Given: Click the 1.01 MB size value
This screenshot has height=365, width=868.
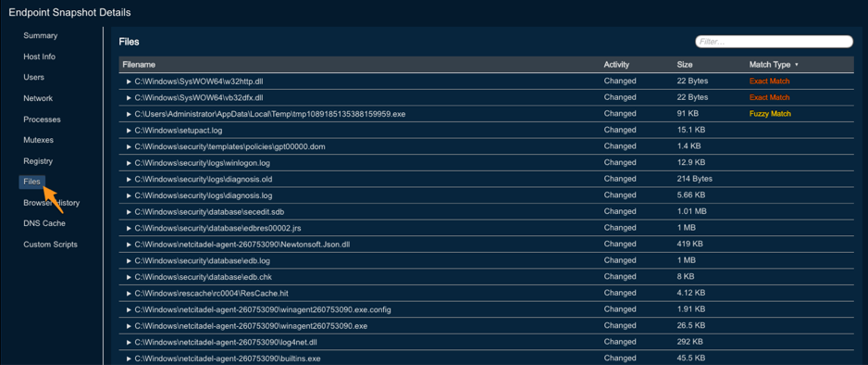Looking at the screenshot, I should [691, 212].
